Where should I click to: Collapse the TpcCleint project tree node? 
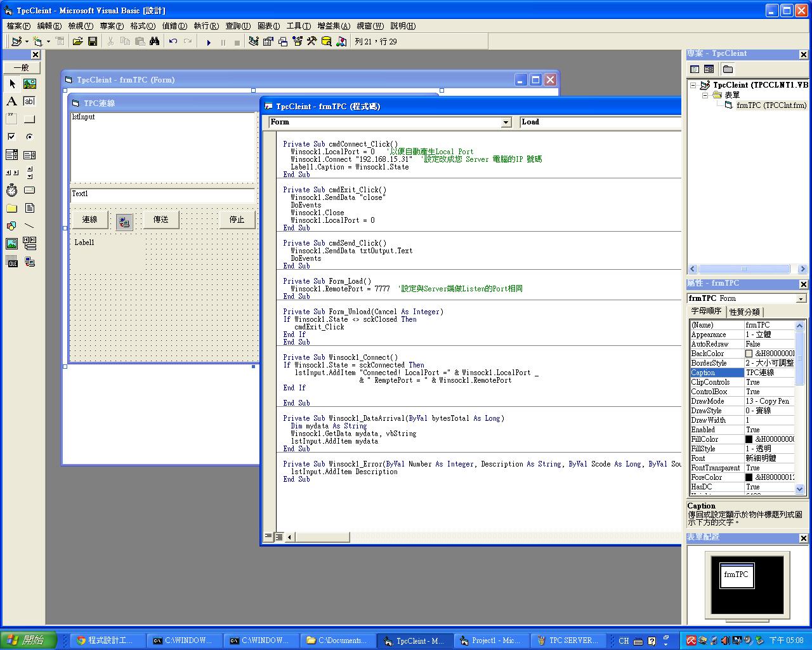(693, 85)
